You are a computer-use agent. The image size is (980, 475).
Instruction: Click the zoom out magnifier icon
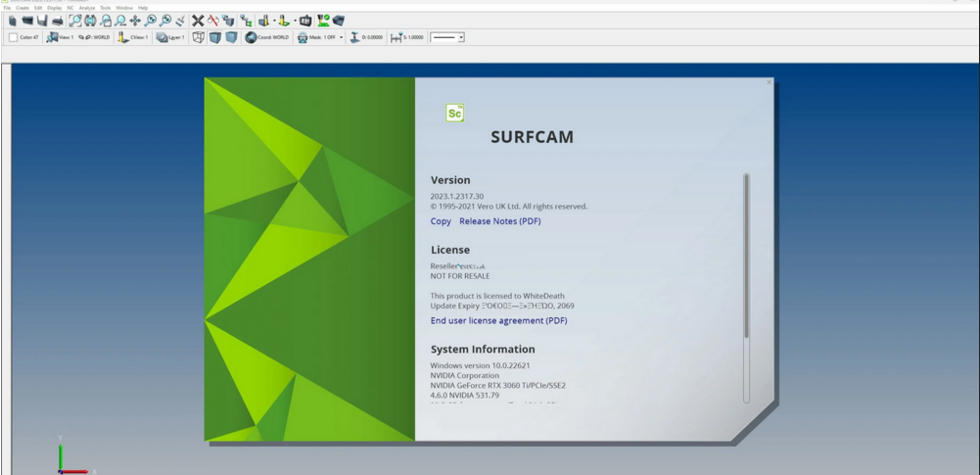click(x=165, y=21)
